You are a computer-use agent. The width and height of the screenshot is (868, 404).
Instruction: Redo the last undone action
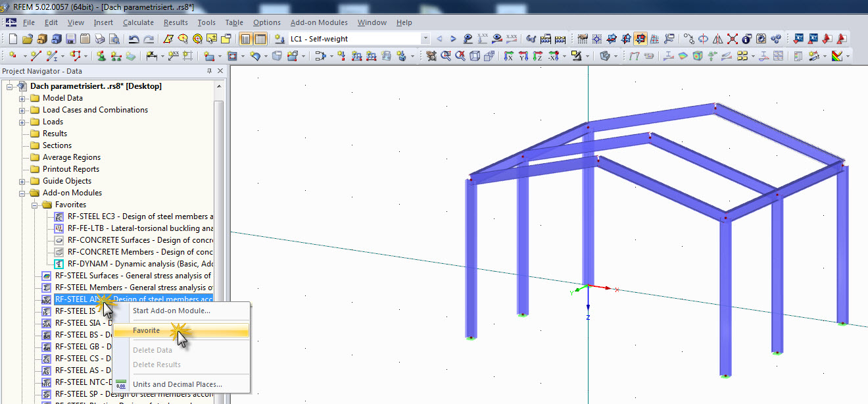click(149, 39)
